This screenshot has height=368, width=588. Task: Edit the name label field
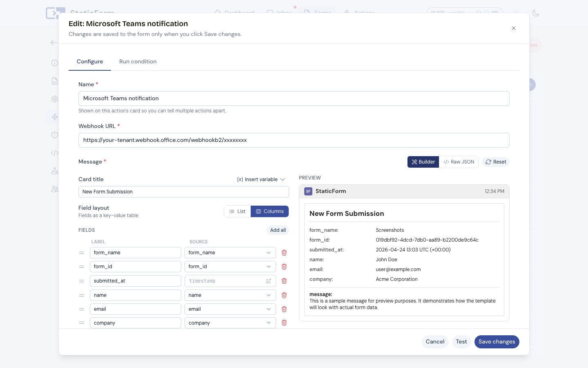pos(136,295)
